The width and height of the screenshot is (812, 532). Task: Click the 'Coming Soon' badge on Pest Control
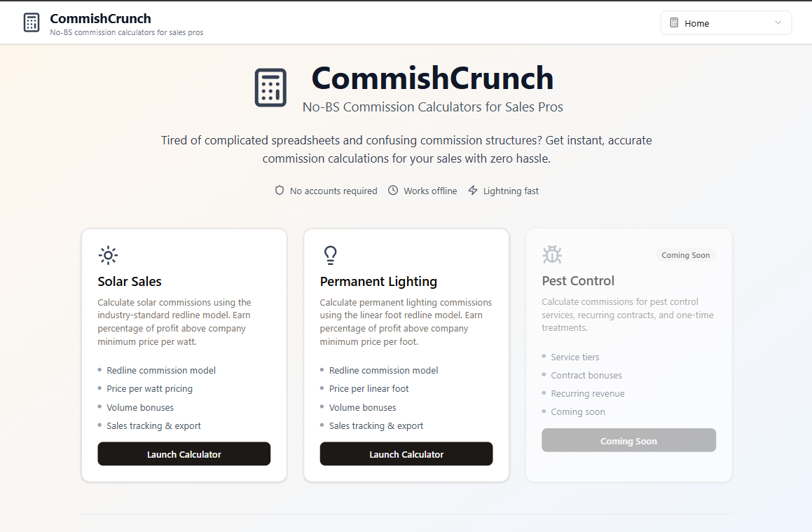pyautogui.click(x=685, y=255)
